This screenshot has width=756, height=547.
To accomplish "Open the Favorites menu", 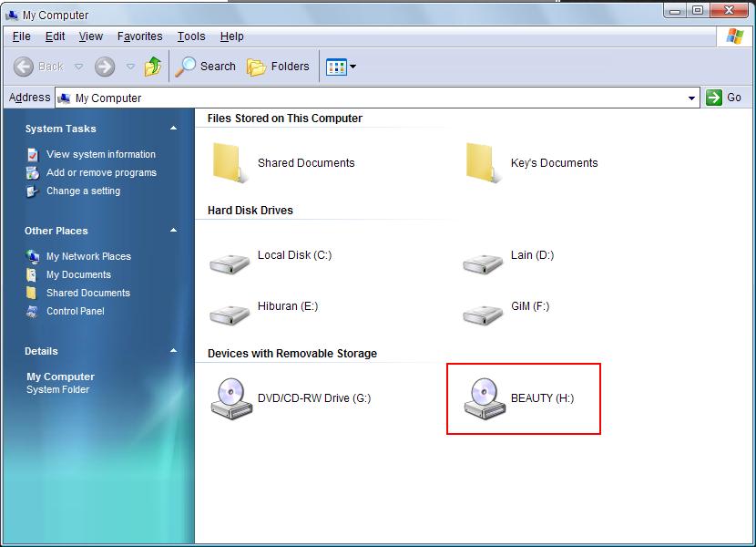I will (x=140, y=36).
